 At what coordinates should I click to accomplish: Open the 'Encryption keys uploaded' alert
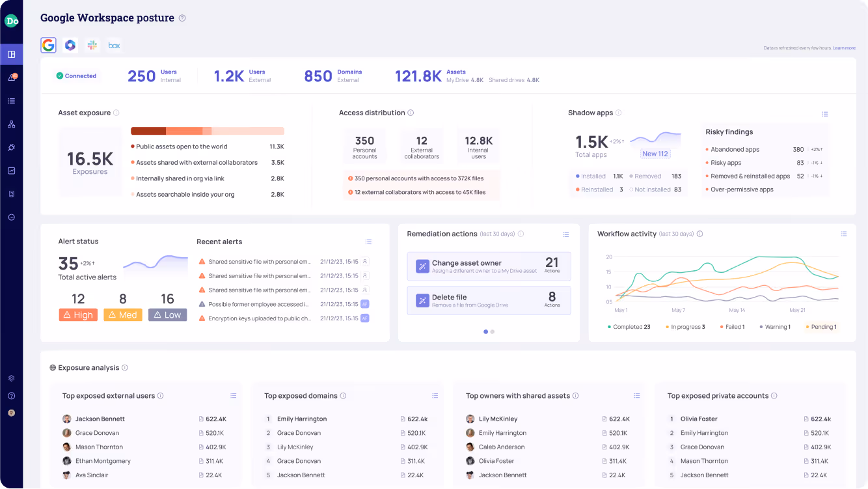coord(284,318)
